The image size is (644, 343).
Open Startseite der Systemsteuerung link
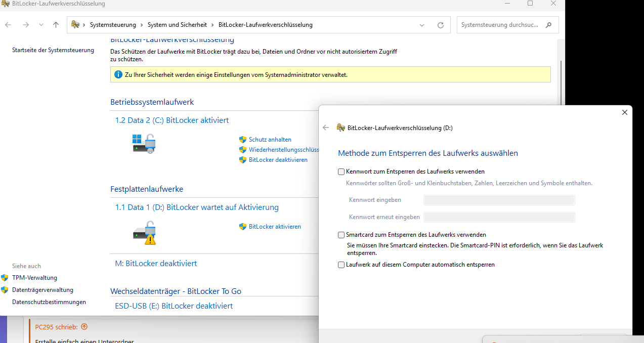[53, 50]
